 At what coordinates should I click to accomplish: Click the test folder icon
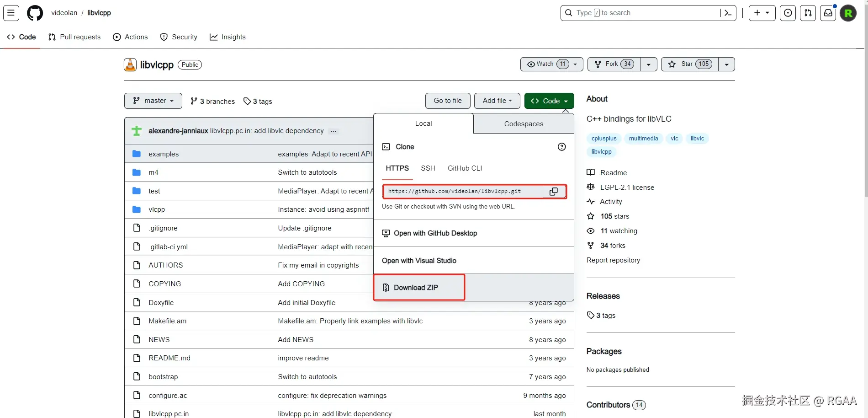[x=137, y=191]
